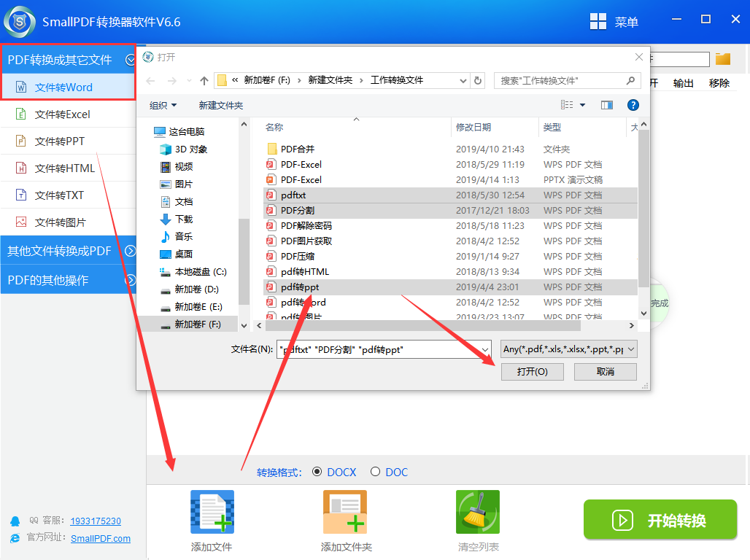750x560 pixels.
Task: Select 文件转TXT in the sidebar
Action: (x=68, y=195)
